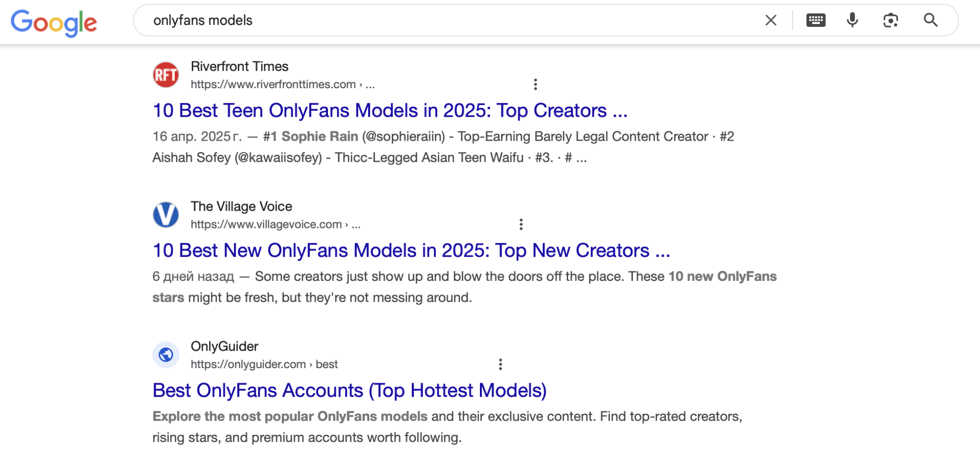This screenshot has width=980, height=472.
Task: Click the OnlyGuider globe favicon
Action: point(166,354)
